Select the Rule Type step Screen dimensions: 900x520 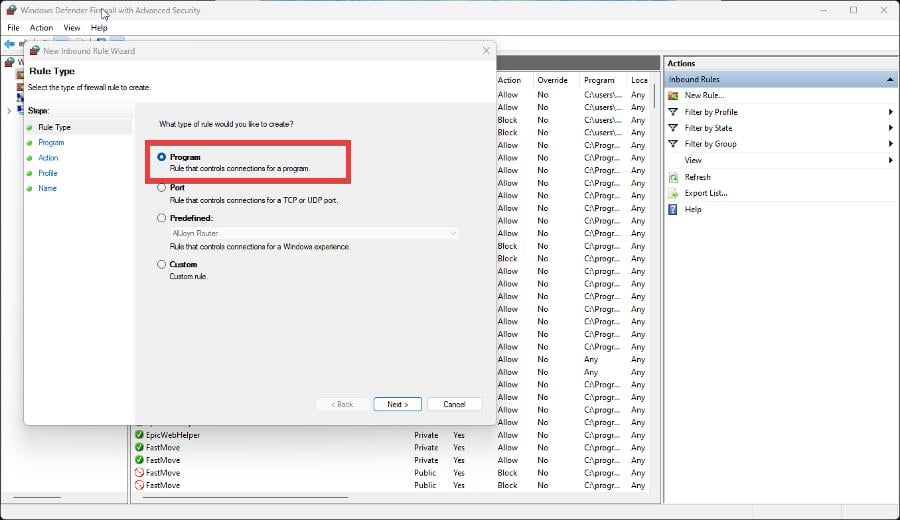[55, 127]
